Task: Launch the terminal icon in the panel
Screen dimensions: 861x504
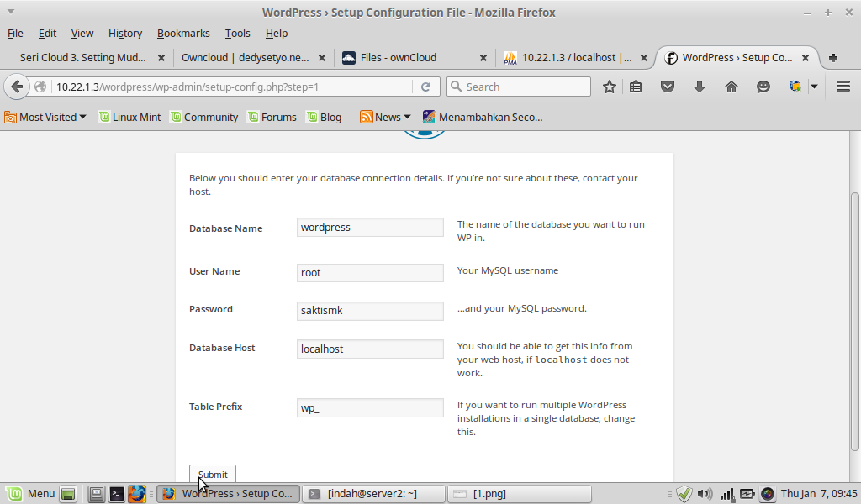Action: (116, 494)
